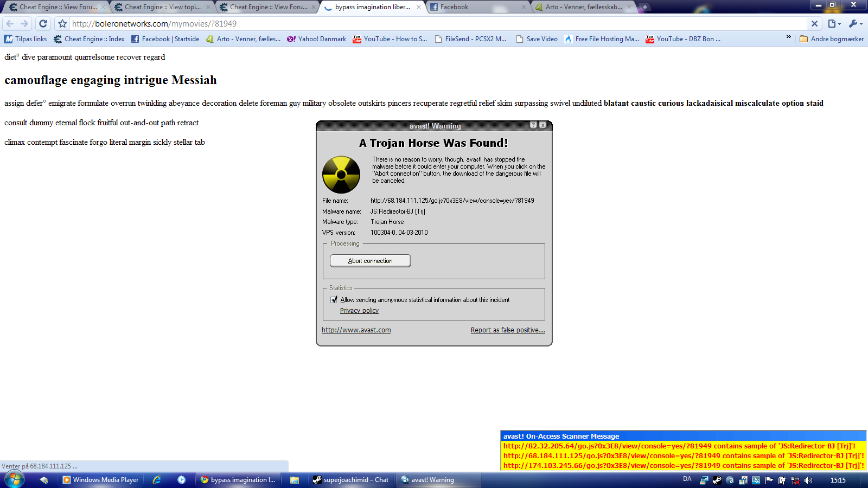Open the Free File Hosting bookmark

tap(602, 39)
